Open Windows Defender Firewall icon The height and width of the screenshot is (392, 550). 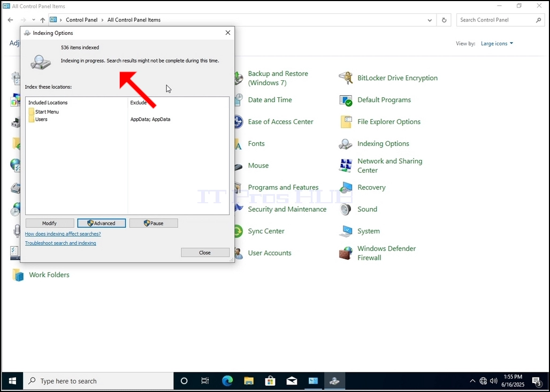click(346, 253)
